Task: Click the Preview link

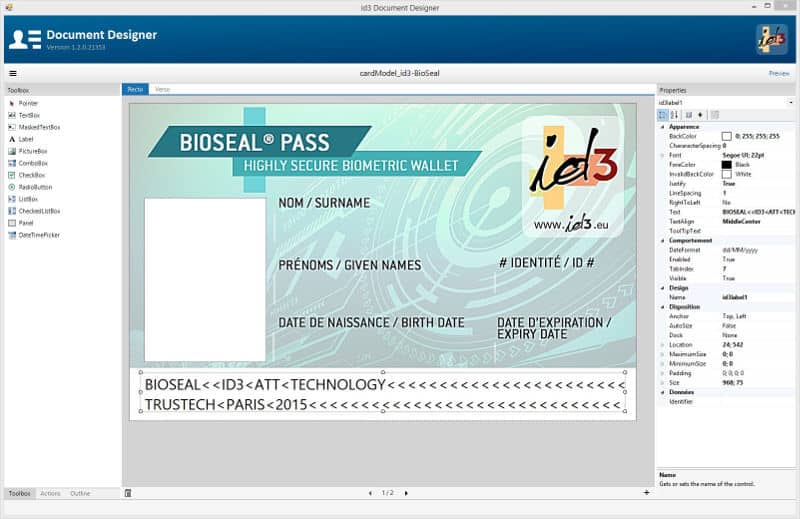Action: tap(779, 73)
